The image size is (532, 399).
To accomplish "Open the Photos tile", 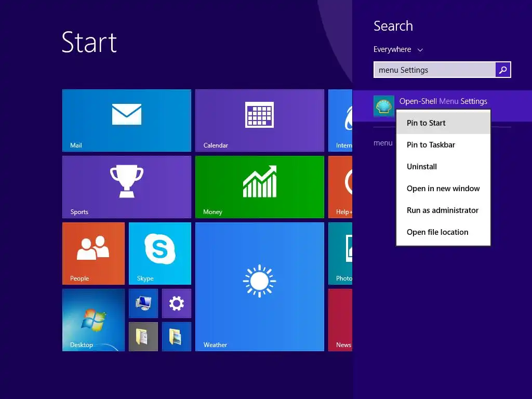I will [340, 254].
